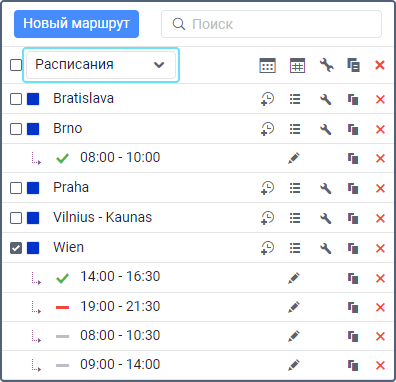Open the Расписания dropdown

point(101,65)
